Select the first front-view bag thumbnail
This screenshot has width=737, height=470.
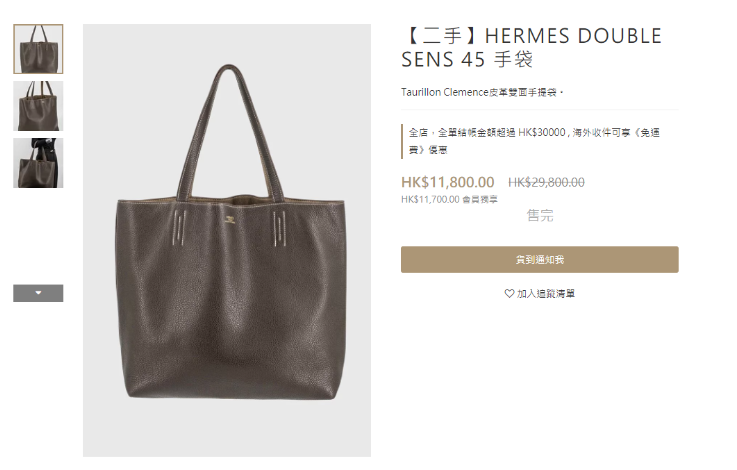38,49
